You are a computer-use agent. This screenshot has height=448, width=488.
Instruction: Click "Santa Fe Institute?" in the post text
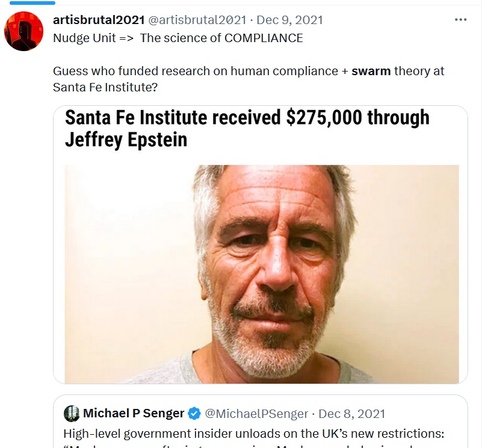tap(105, 86)
